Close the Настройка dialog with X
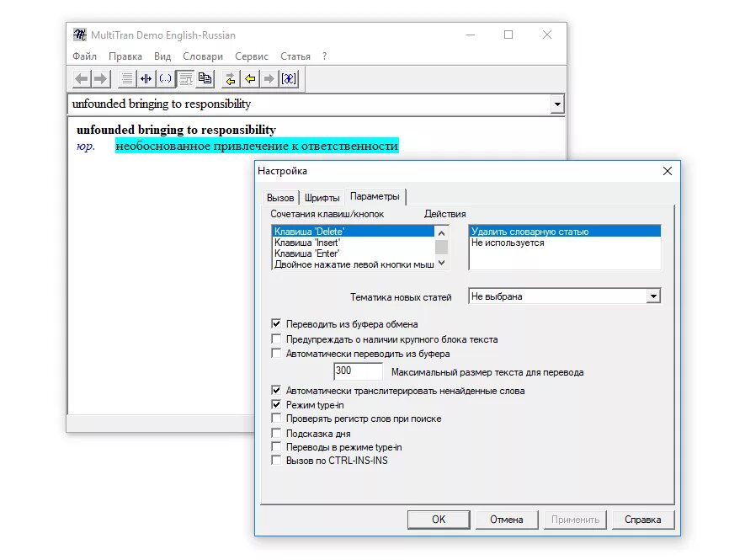 (x=667, y=171)
